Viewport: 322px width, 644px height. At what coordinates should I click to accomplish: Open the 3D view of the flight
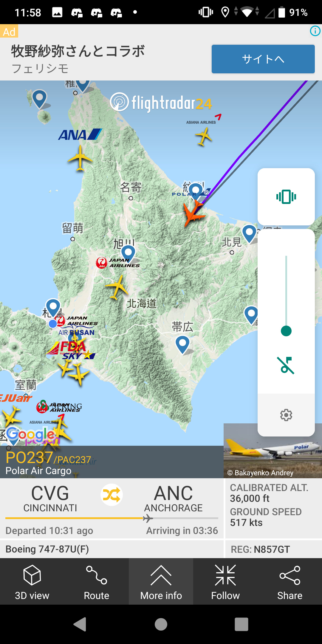(x=32, y=582)
